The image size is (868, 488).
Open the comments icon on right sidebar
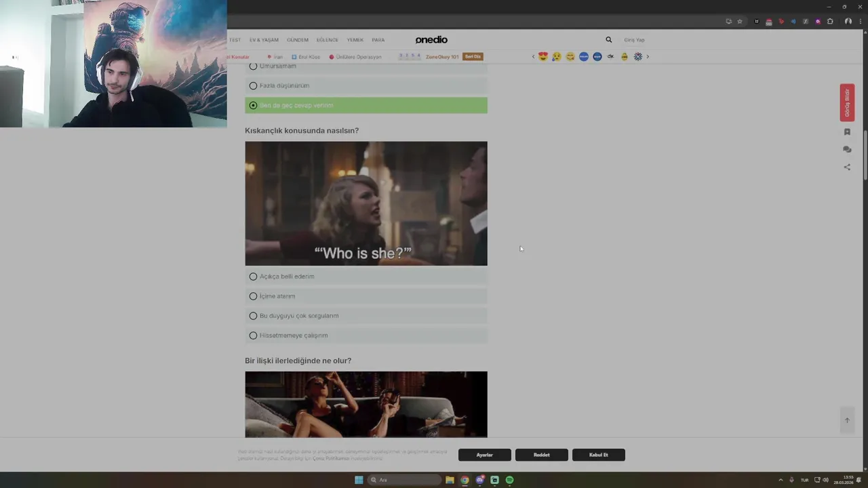pos(847,149)
